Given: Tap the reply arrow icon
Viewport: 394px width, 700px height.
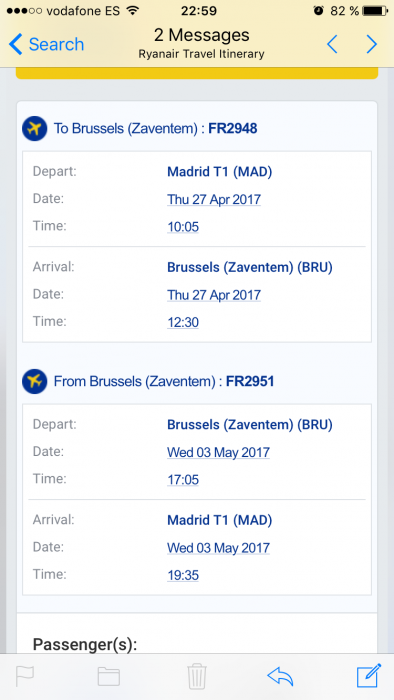Looking at the screenshot, I should pyautogui.click(x=280, y=676).
